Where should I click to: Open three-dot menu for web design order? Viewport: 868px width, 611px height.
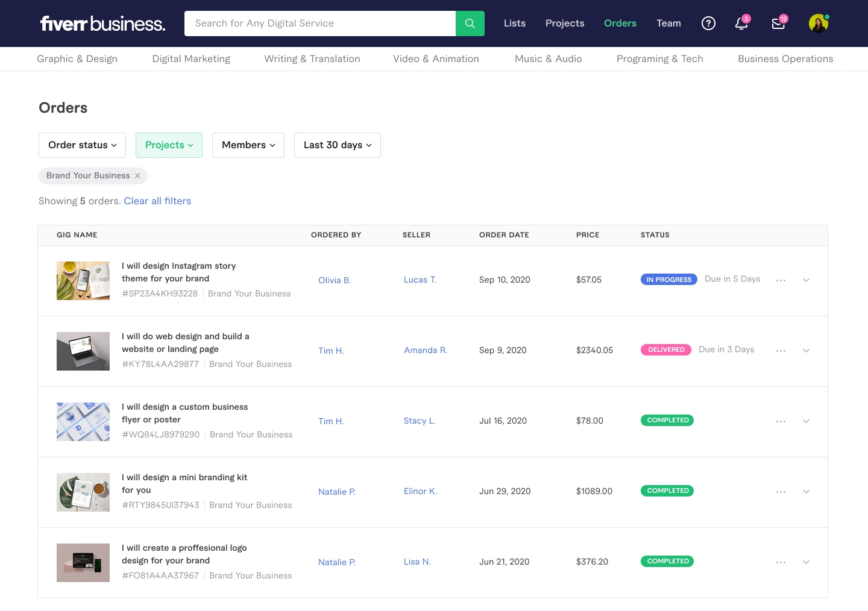click(x=781, y=351)
